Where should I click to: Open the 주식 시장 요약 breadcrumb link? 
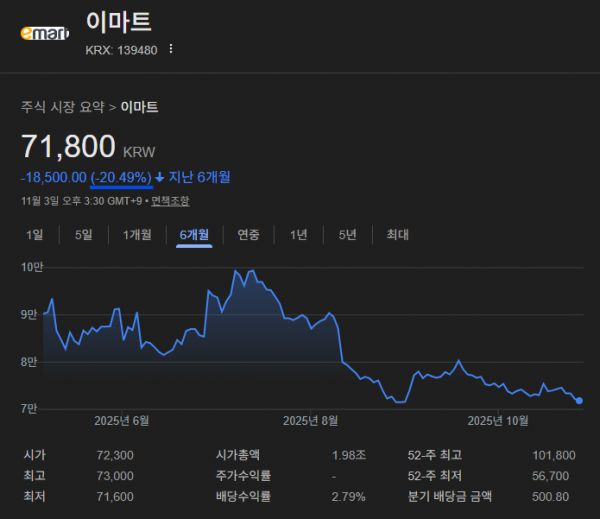[65, 106]
